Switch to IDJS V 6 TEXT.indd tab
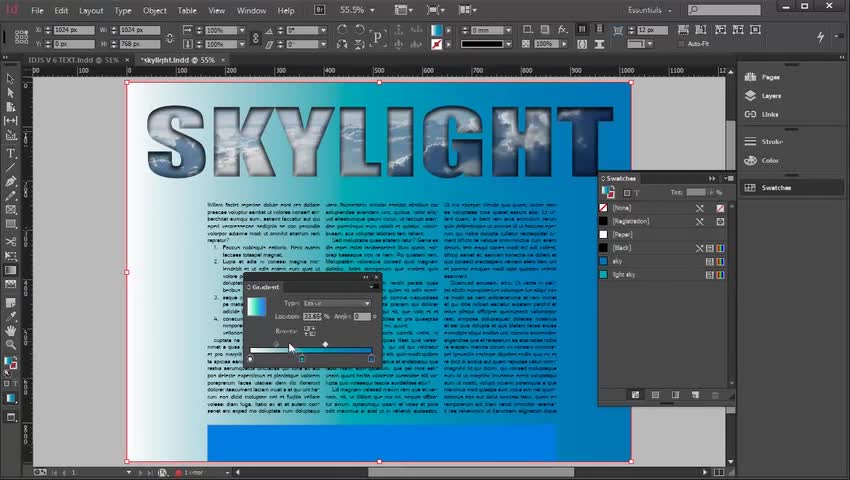The width and height of the screenshot is (850, 480). (x=73, y=60)
